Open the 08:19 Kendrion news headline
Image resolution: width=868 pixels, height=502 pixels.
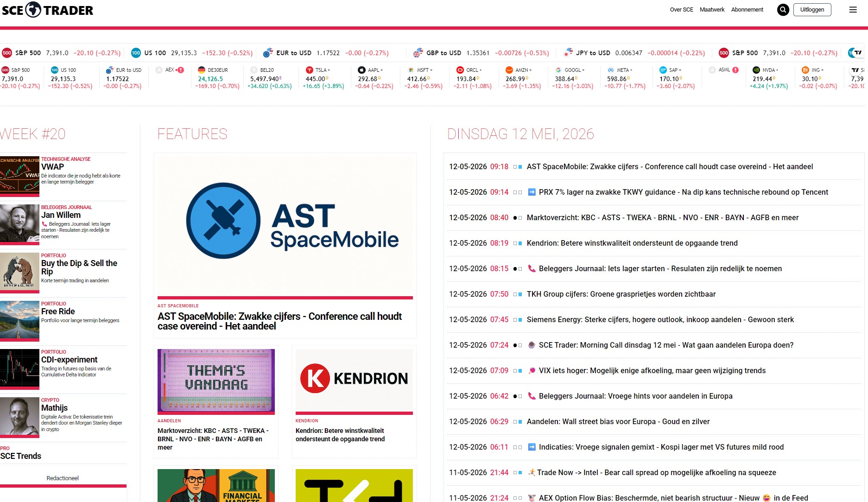pyautogui.click(x=632, y=243)
